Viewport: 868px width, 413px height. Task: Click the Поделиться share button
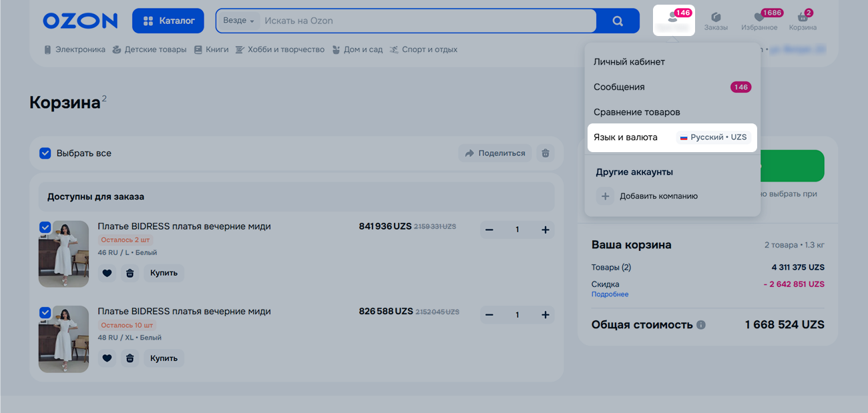click(495, 153)
